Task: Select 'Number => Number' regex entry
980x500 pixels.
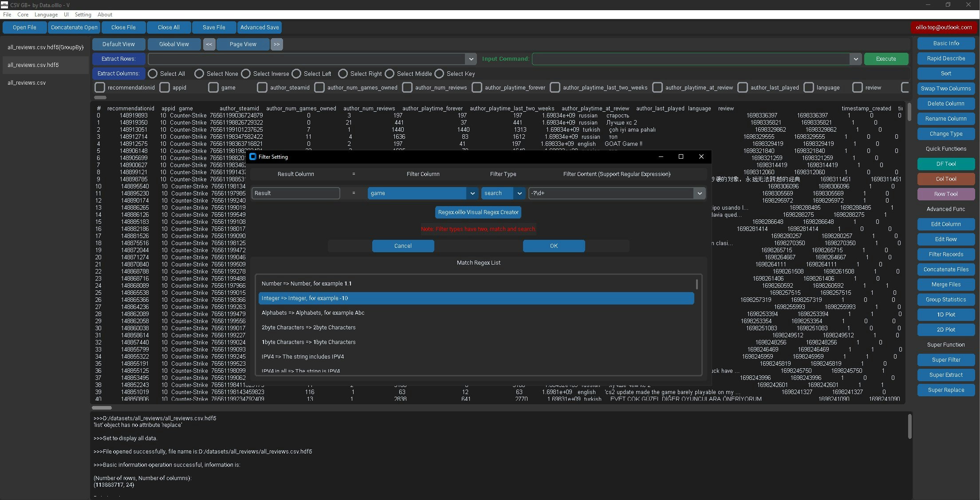Action: click(x=476, y=284)
